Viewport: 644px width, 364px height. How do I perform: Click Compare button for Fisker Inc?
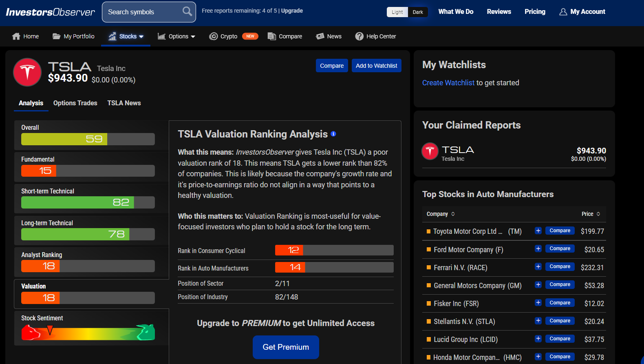coord(560,303)
